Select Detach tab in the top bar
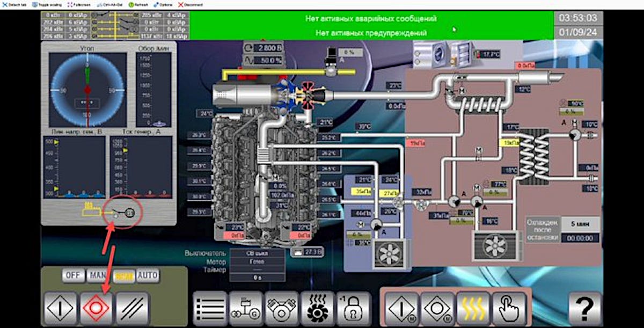This screenshot has width=644, height=328. click(13, 5)
